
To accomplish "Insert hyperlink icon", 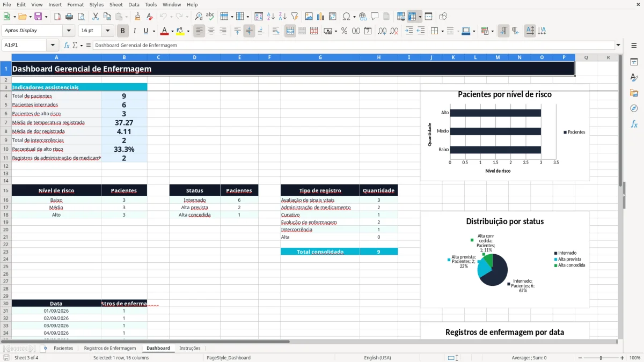I will 363,17.
